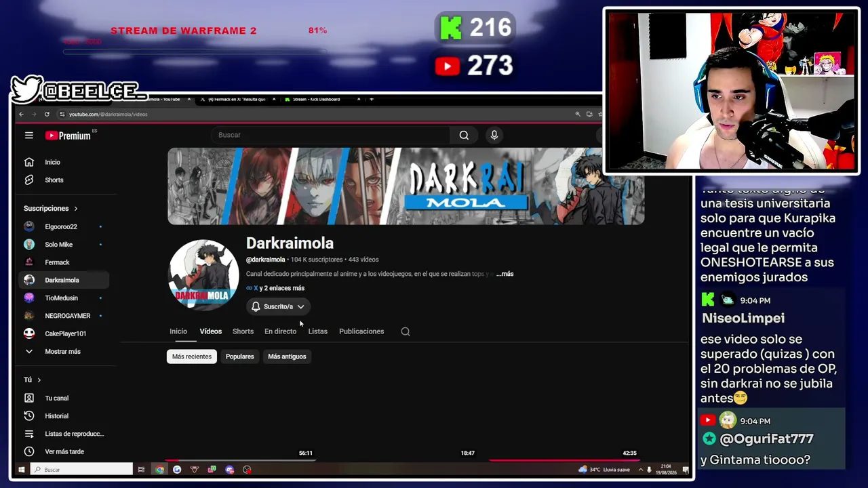Click the YouTube Premium logo

click(x=68, y=136)
